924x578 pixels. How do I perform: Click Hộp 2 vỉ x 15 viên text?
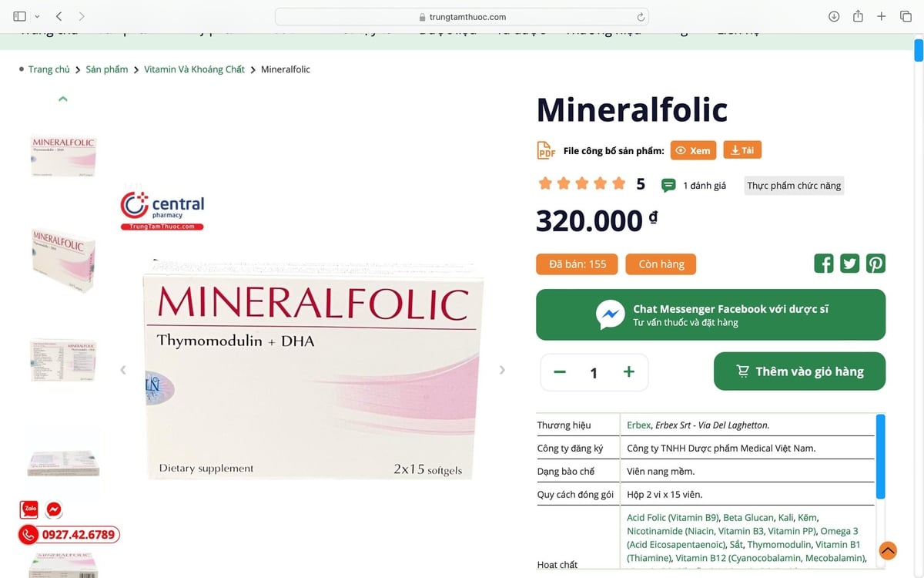[x=665, y=495]
